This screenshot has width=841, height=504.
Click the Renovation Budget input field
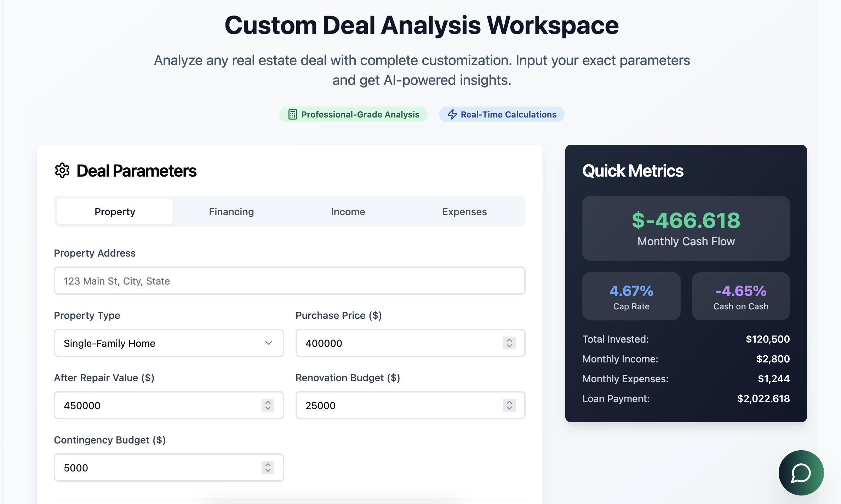410,405
